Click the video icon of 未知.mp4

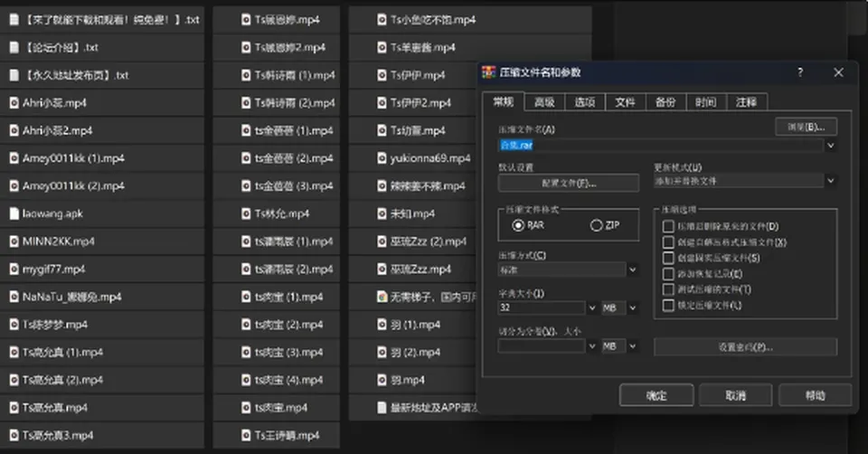[x=382, y=213]
